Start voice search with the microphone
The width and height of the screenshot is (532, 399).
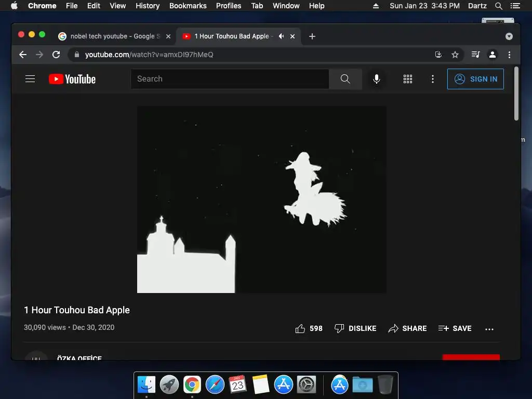click(x=376, y=79)
